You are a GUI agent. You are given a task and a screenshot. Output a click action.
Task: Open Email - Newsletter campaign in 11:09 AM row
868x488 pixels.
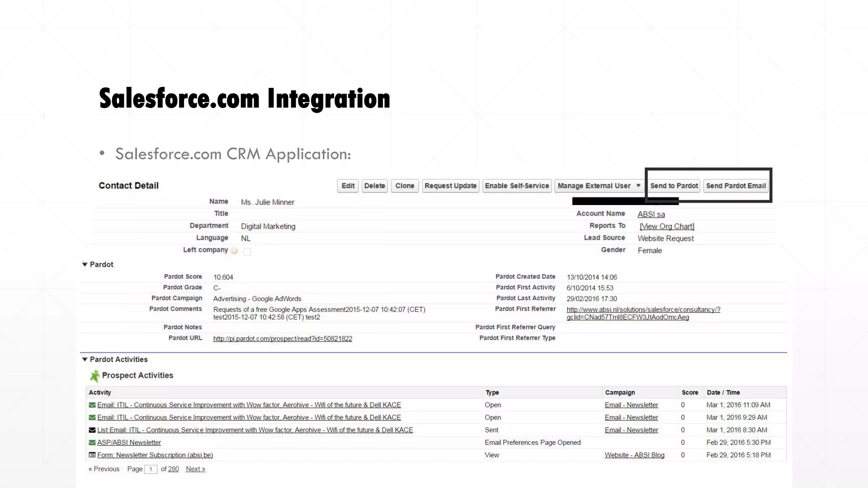pos(632,405)
